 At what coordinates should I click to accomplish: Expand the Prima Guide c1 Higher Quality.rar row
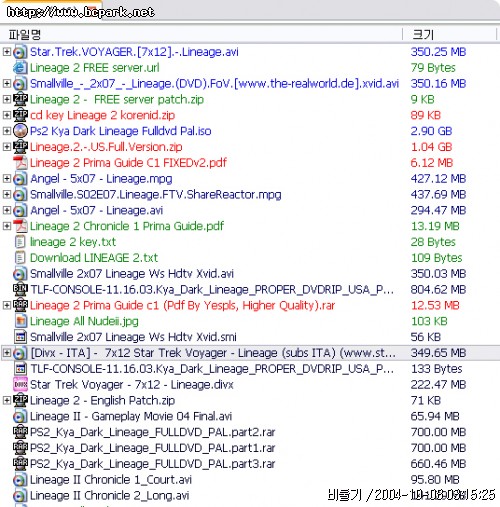(7, 305)
